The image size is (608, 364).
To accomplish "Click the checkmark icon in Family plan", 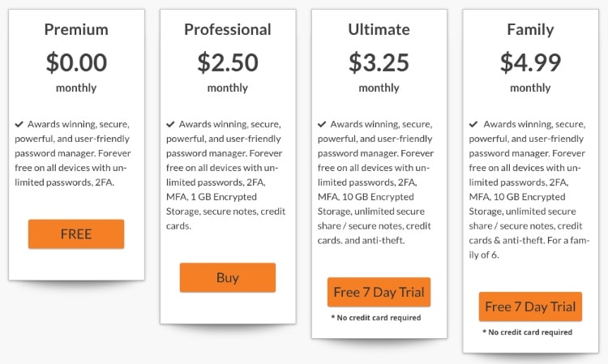I will 473,124.
